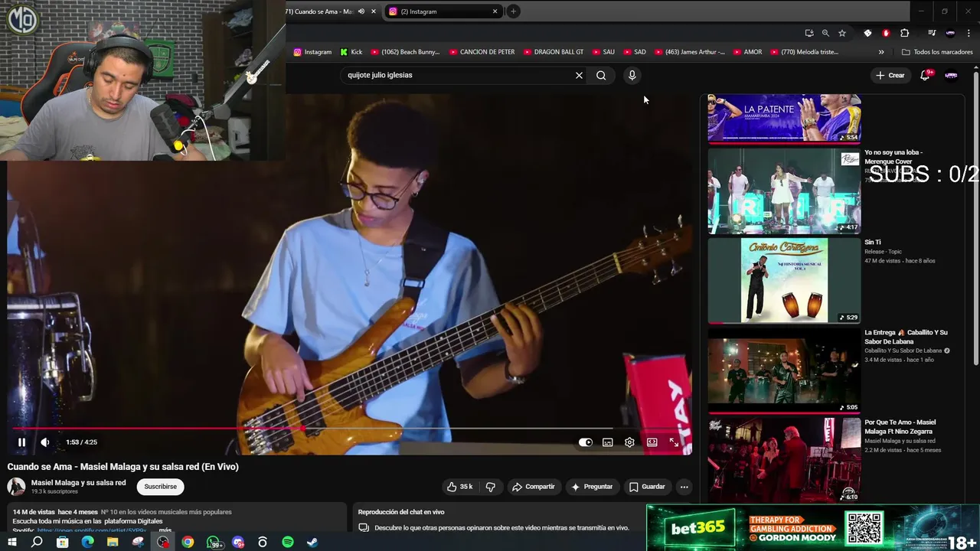Open the media control playlist icon
The width and height of the screenshot is (980, 551).
(x=932, y=33)
